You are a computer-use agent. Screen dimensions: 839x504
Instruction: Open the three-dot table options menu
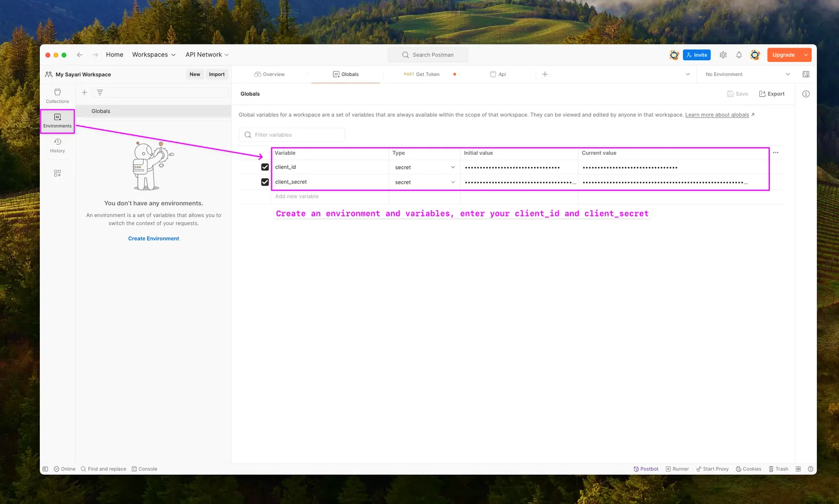click(x=776, y=152)
